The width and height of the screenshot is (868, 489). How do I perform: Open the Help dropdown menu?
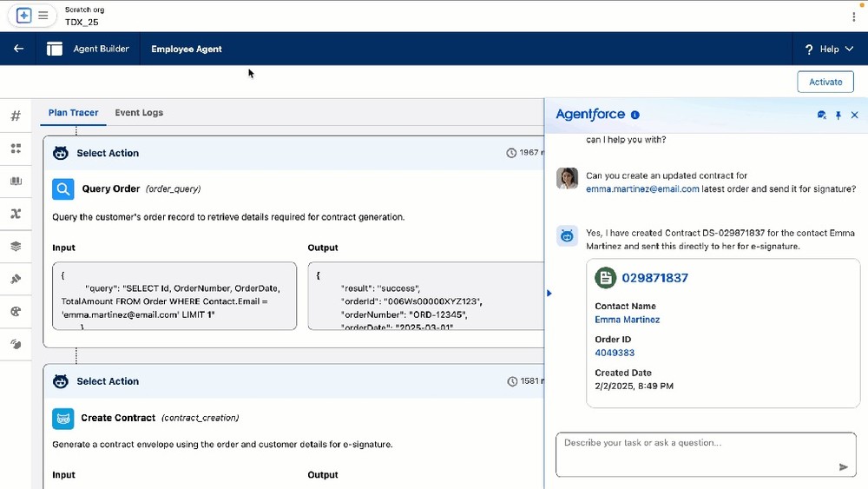[x=829, y=50]
